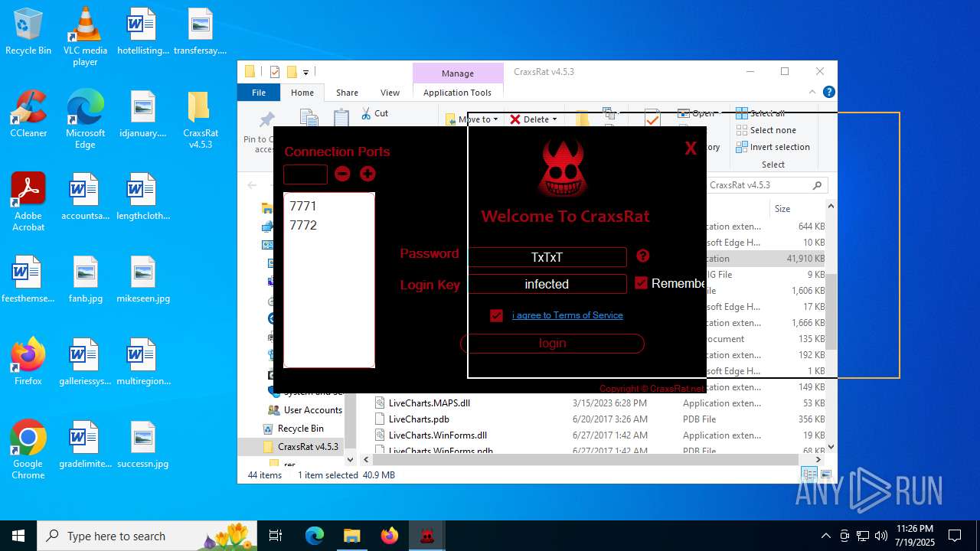Launch CCleaner from desktop
This screenshot has height=551, width=980.
click(28, 115)
